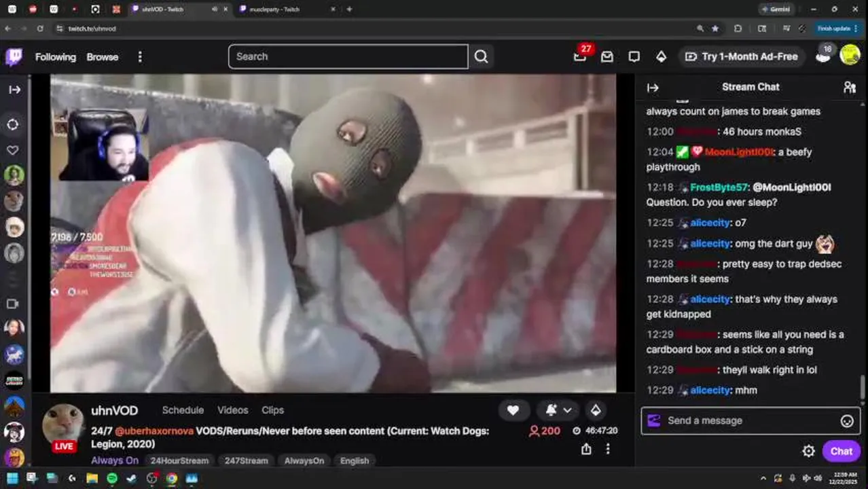The image size is (868, 489).
Task: Bookmark the page with star icon
Action: click(715, 29)
